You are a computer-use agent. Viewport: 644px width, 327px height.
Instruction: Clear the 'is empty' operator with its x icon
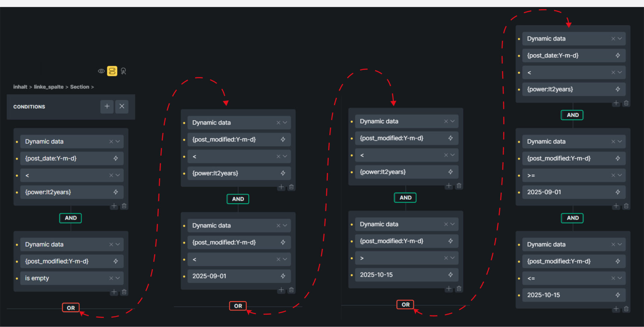pyautogui.click(x=111, y=278)
